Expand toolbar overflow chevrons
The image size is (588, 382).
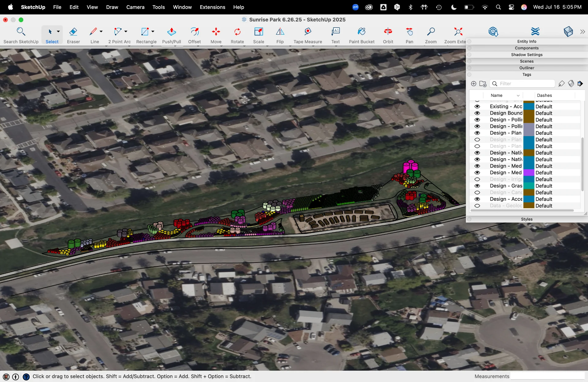point(582,32)
